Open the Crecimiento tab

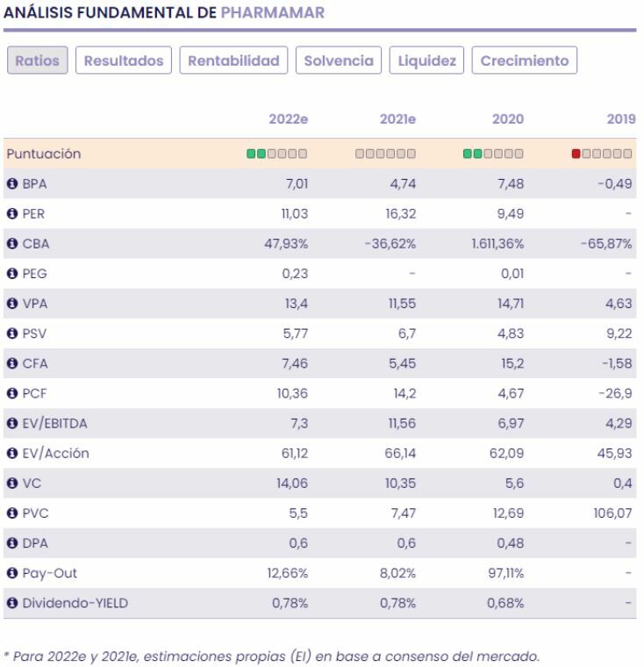pyautogui.click(x=524, y=61)
